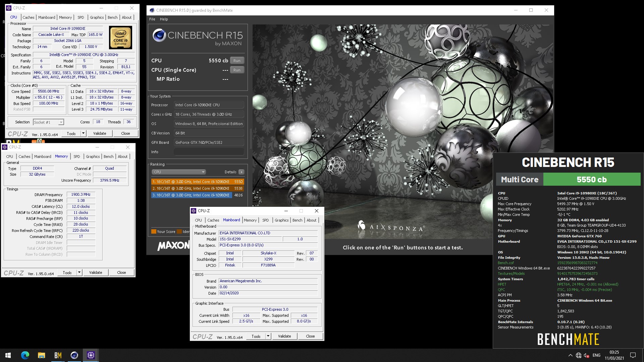Screen dimensions: 644x362
Task: Expand Tools dropdown arrow in Memory window
Action: pyautogui.click(x=79, y=273)
